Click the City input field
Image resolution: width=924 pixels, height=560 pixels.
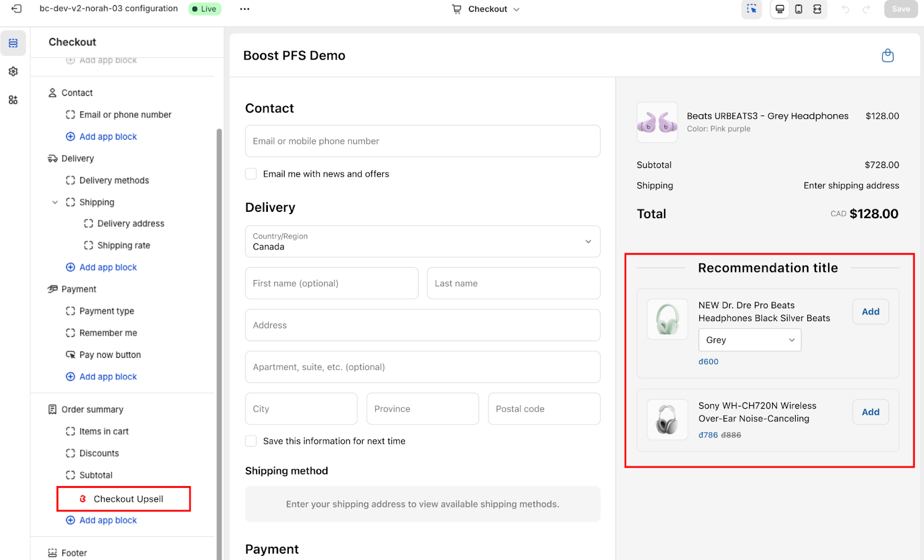click(x=301, y=409)
